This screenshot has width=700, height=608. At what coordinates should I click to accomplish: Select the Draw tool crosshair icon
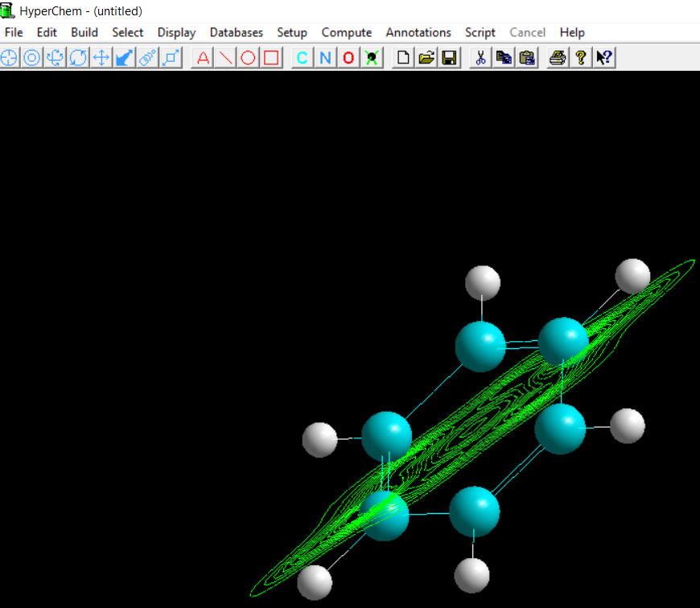coord(9,58)
